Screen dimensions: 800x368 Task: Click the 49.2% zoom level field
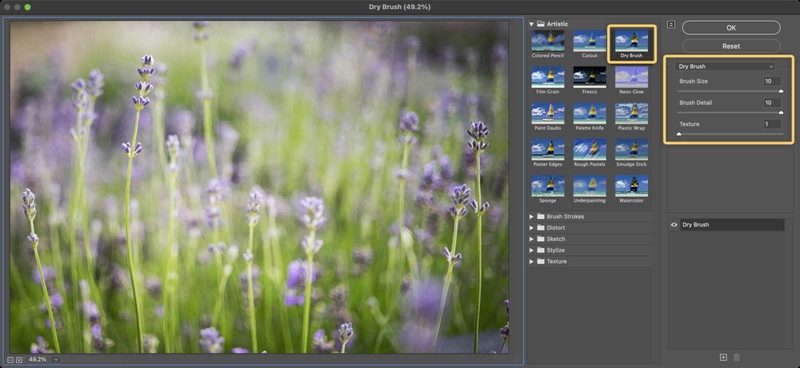[38, 359]
